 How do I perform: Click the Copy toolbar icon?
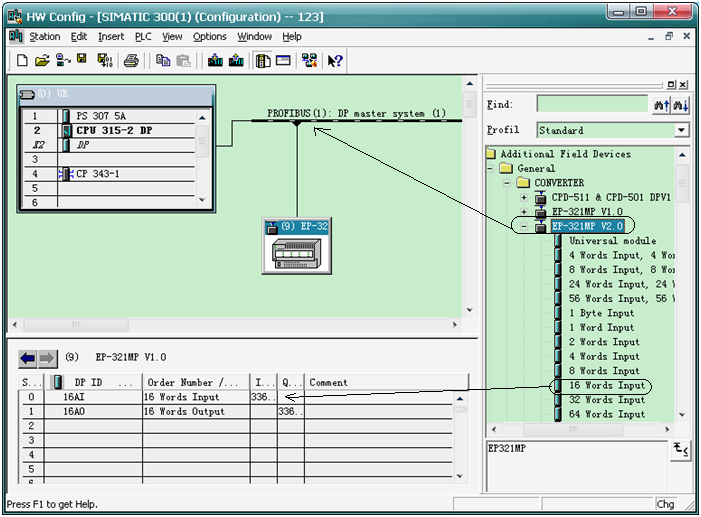[x=163, y=61]
